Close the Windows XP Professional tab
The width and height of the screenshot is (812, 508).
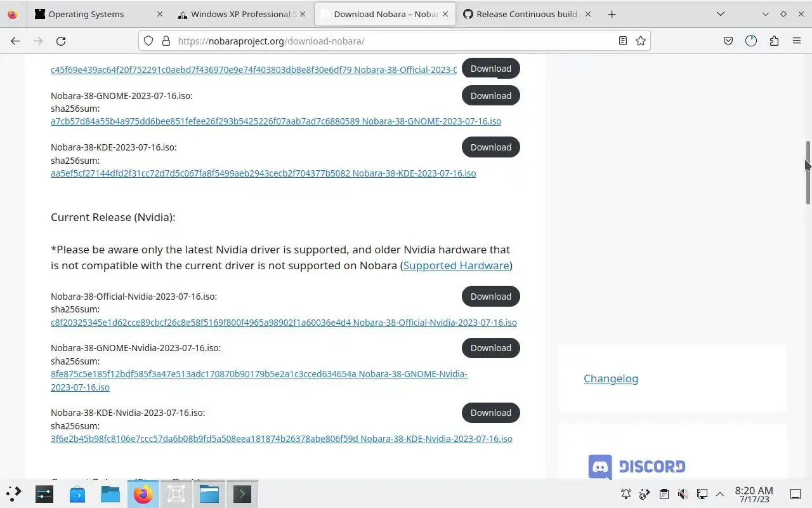click(303, 14)
